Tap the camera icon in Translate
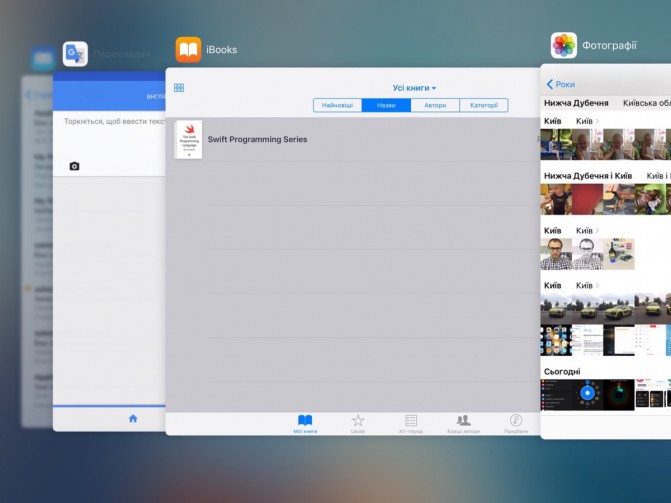This screenshot has width=671, height=503. click(74, 166)
